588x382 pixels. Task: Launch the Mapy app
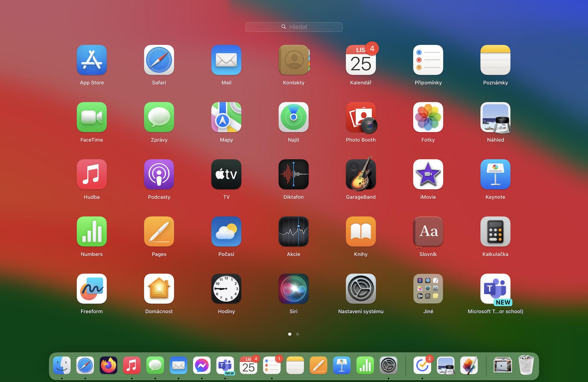point(226,117)
